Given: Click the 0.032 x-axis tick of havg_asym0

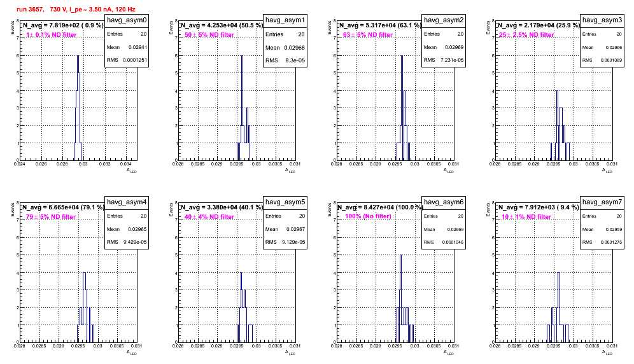Looking at the screenshot, I should (104, 164).
